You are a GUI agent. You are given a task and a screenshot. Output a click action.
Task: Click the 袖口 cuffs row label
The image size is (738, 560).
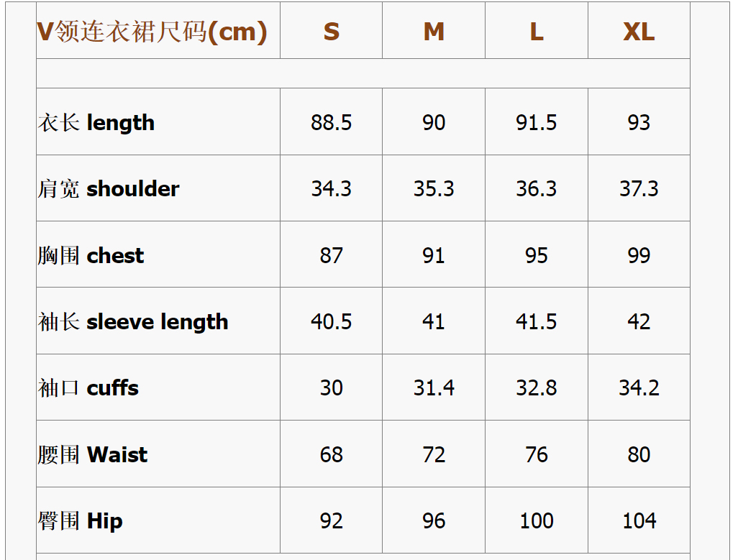point(88,388)
